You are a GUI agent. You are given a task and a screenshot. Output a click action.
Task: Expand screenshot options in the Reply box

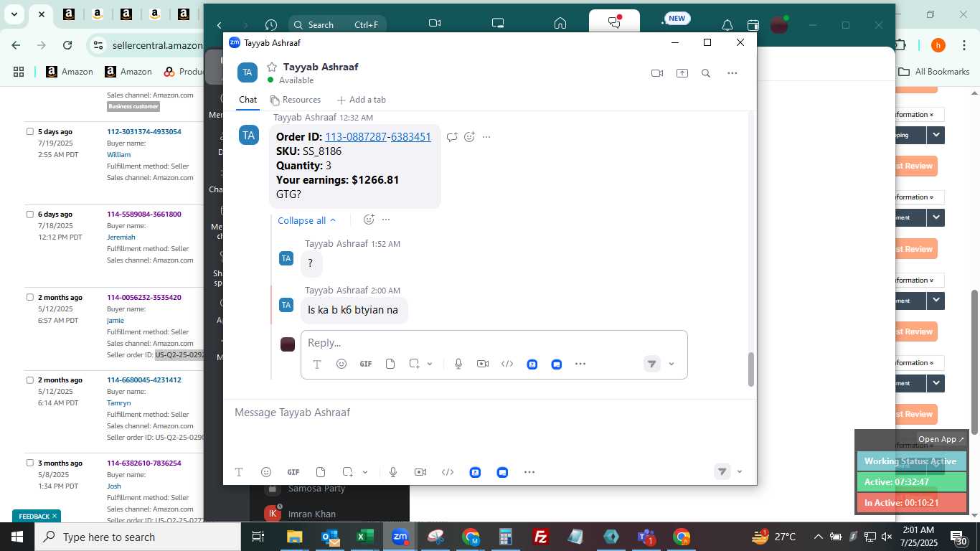coord(430,364)
